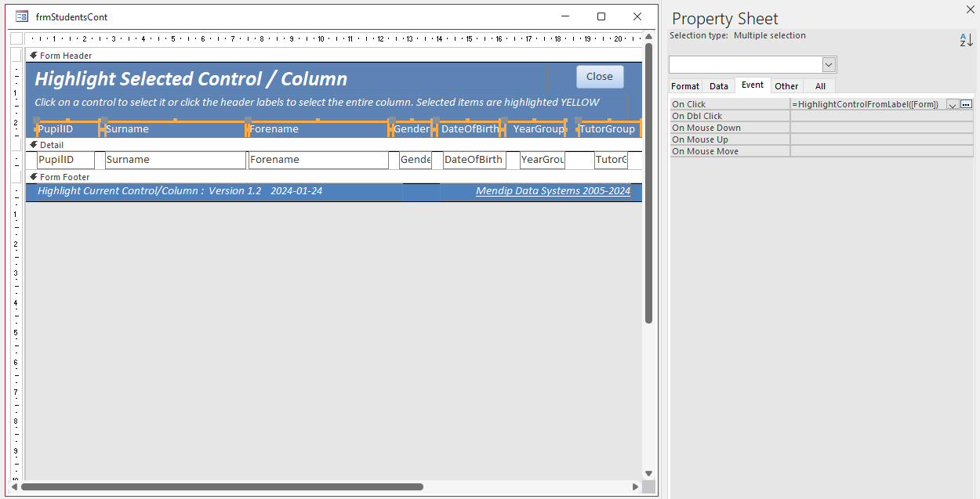Click the On Mouse Up property value field
Viewport: 980px width, 499px height.
pos(881,139)
